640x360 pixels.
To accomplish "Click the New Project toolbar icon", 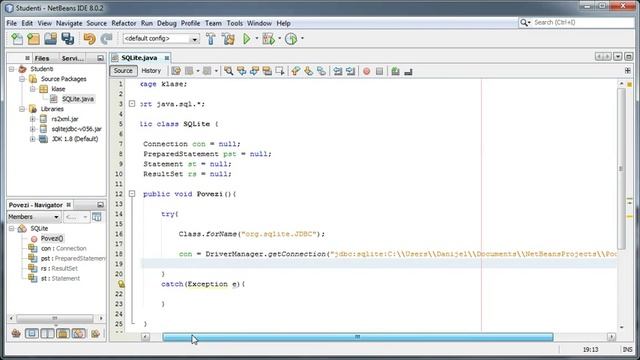I will [33, 39].
